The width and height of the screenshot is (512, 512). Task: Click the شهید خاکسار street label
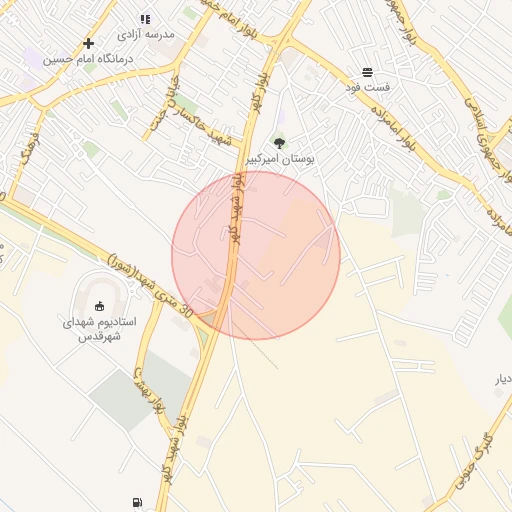[x=202, y=125]
